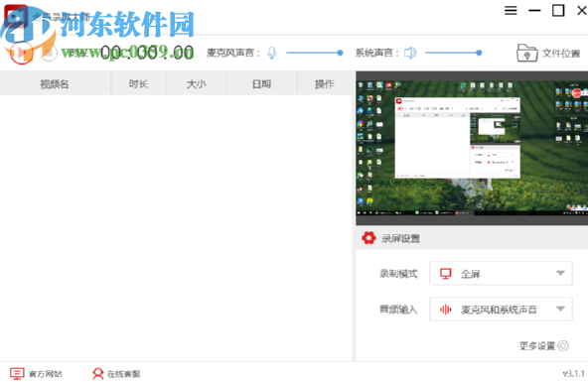
Task: Mute the microphone sound icon
Action: coord(272,53)
